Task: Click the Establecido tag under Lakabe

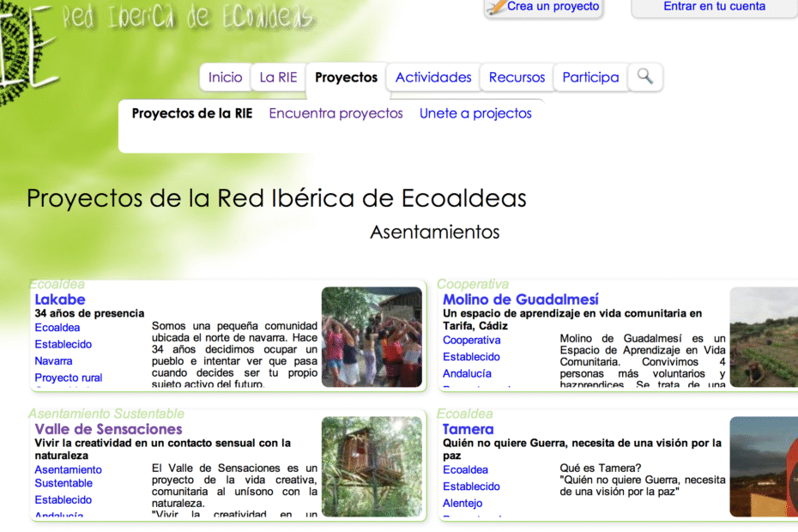Action: click(x=63, y=344)
